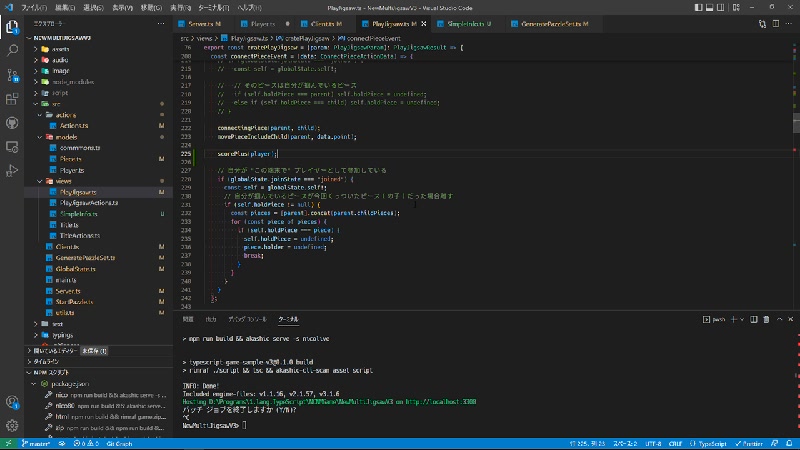800x450 pixels.
Task: Open PlayJigsawActions.ts in the explorer
Action: (x=89, y=203)
